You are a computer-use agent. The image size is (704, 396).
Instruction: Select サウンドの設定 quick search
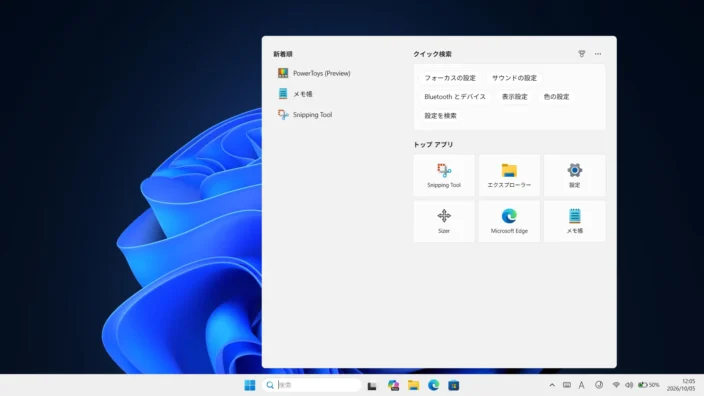(x=514, y=78)
